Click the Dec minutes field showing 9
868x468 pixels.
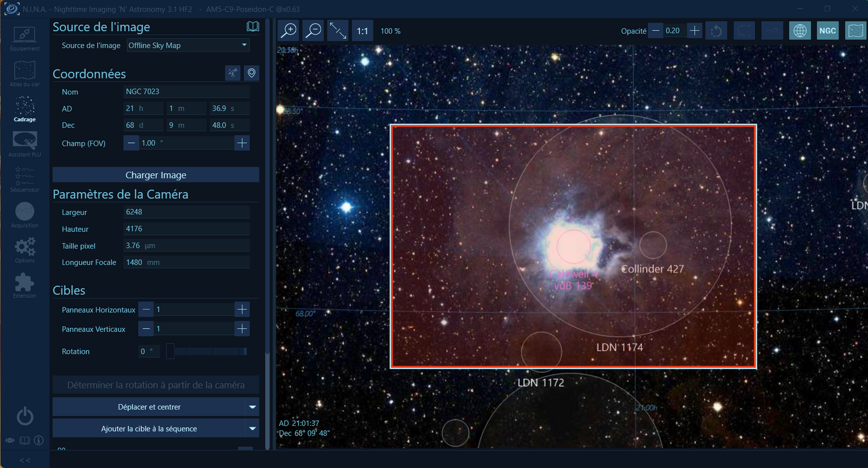[x=186, y=125]
